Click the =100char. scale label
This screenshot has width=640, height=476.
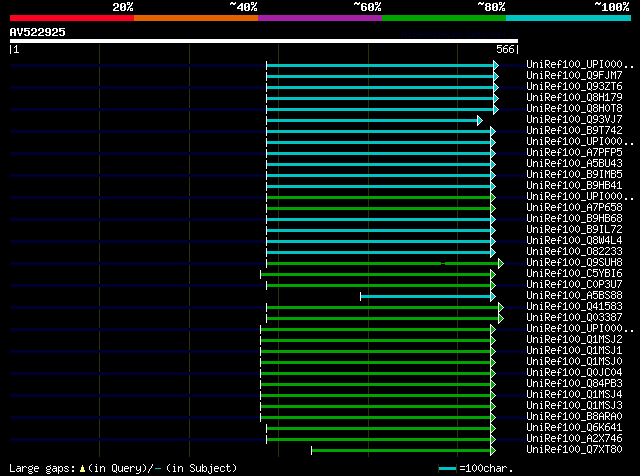coord(486,468)
